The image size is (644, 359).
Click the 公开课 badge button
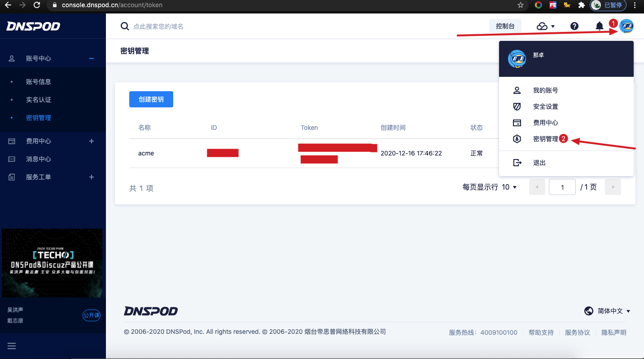(x=92, y=315)
